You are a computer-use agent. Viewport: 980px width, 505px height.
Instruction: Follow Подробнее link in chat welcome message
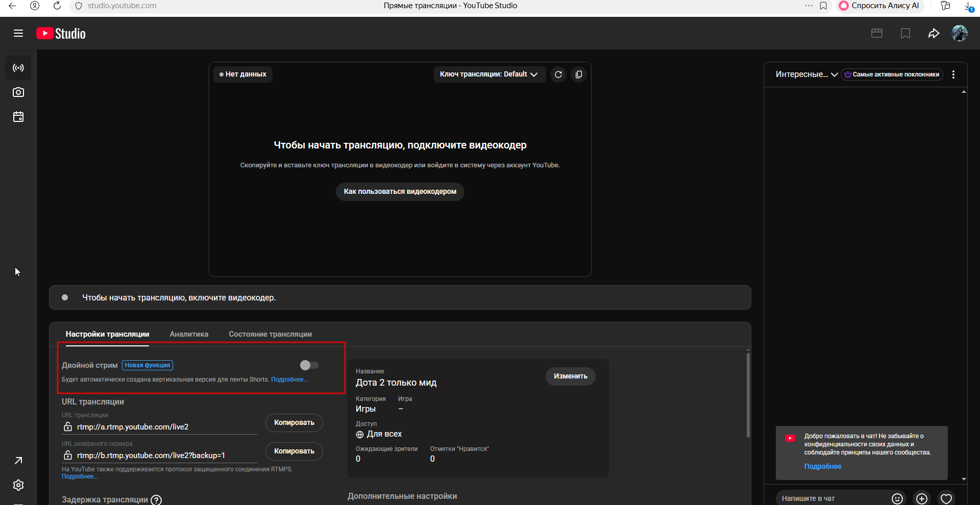(x=823, y=466)
